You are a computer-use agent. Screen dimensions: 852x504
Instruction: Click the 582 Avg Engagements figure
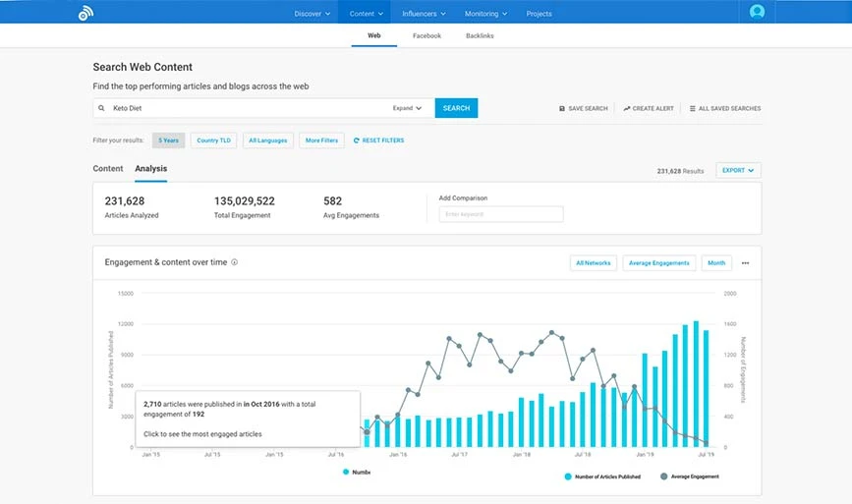pyautogui.click(x=332, y=201)
